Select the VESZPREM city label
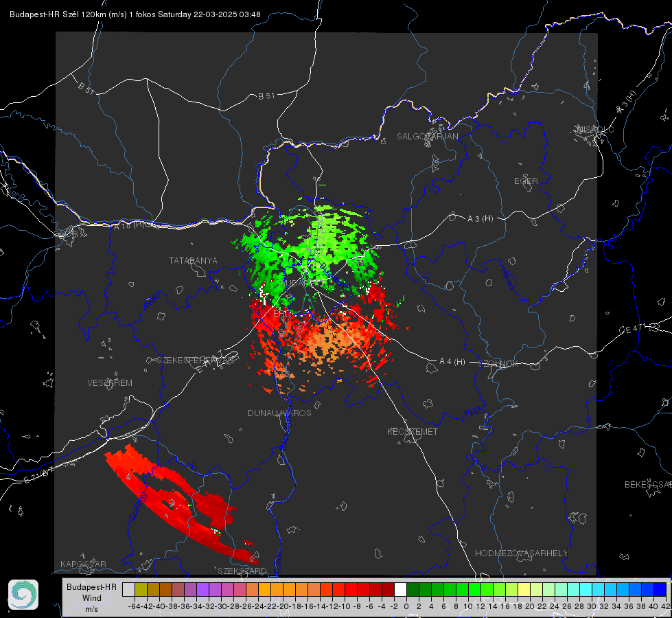Viewport: 672px width, 618px height. click(x=110, y=382)
